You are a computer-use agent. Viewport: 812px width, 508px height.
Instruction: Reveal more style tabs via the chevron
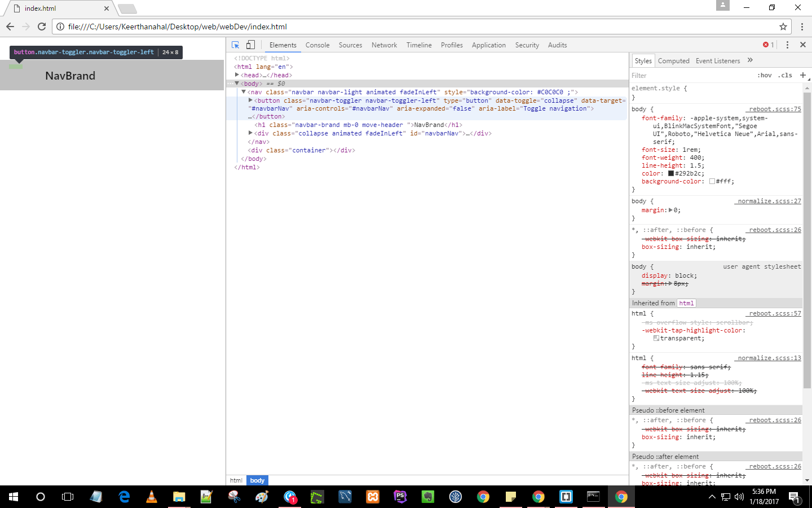(750, 60)
